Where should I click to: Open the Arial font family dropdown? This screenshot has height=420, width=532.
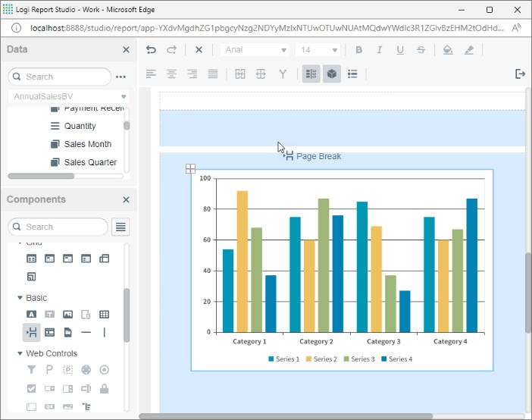[x=255, y=50]
